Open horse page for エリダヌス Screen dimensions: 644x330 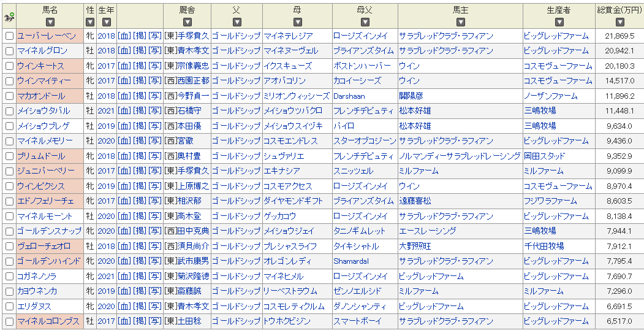point(34,307)
